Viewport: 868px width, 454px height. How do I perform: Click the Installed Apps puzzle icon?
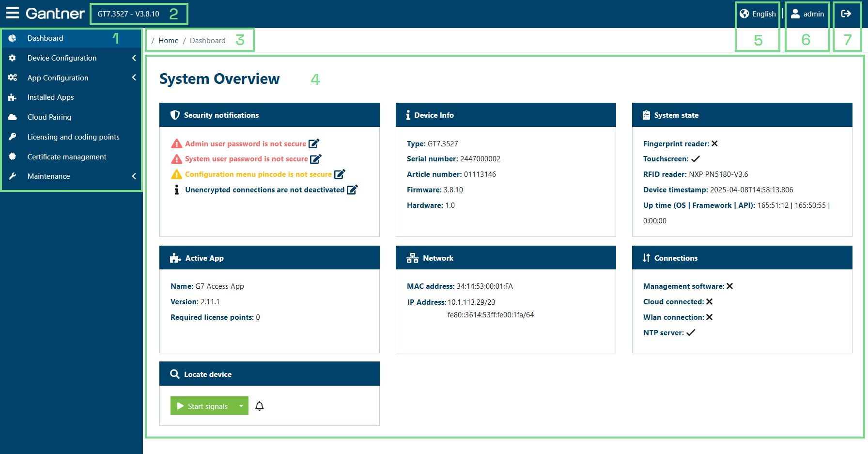13,97
